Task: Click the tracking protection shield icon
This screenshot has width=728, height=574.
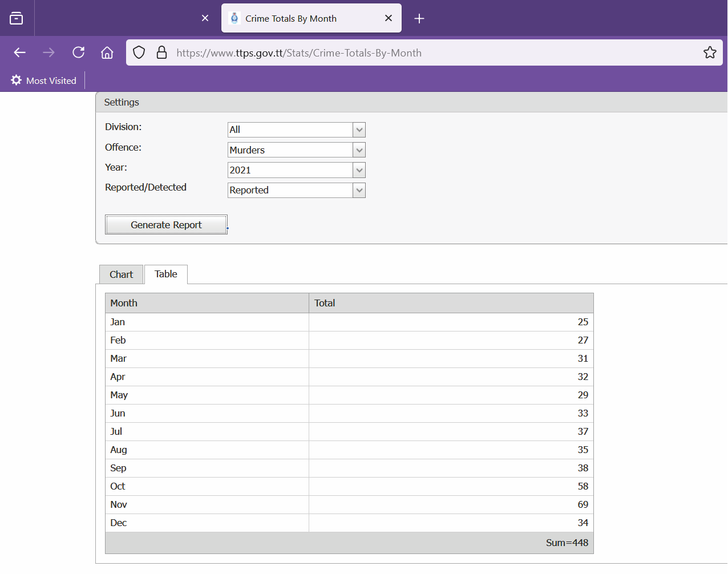Action: (139, 52)
